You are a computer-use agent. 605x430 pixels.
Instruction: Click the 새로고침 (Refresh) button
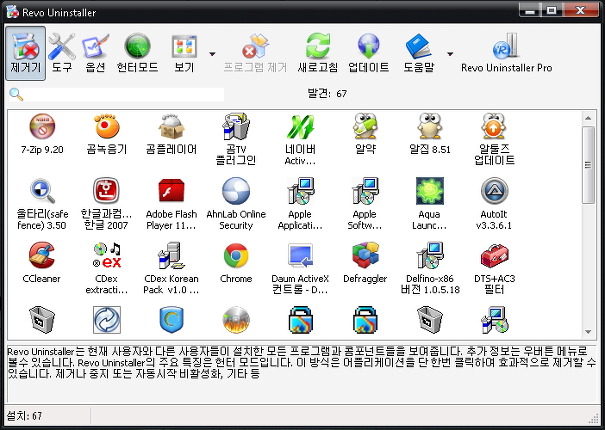[318, 53]
